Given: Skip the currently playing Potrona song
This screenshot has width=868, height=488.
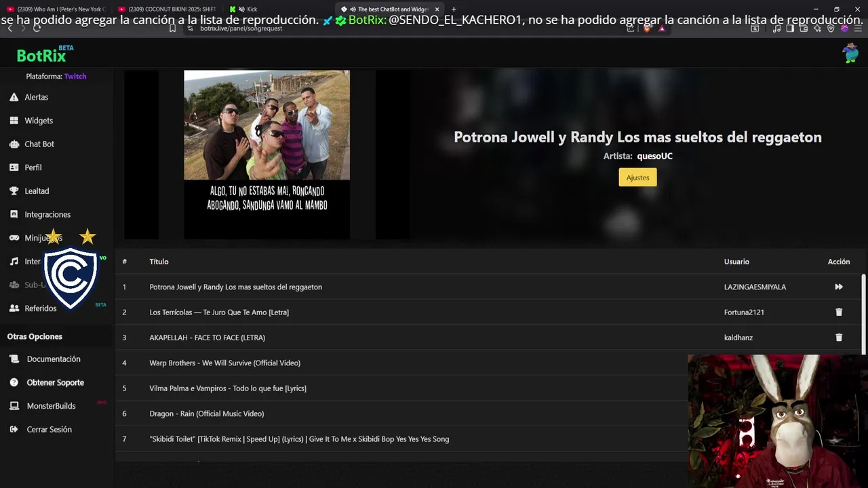Looking at the screenshot, I should tap(839, 287).
